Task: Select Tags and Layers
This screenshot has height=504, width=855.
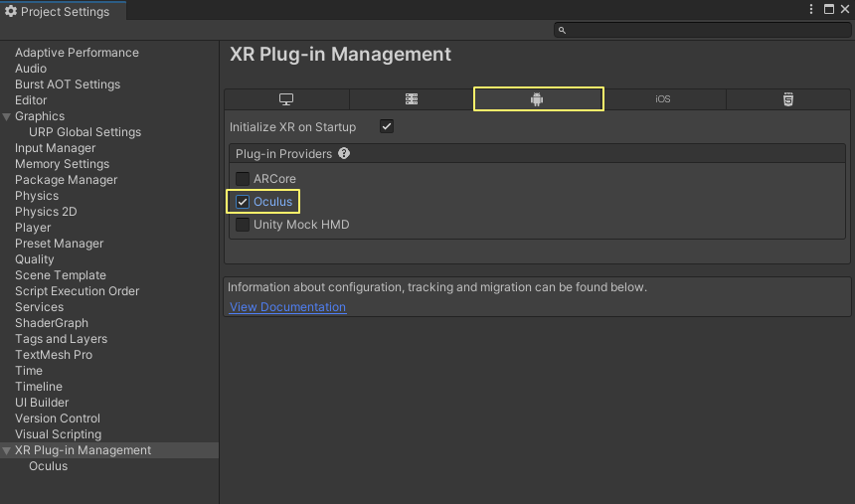Action: point(61,339)
